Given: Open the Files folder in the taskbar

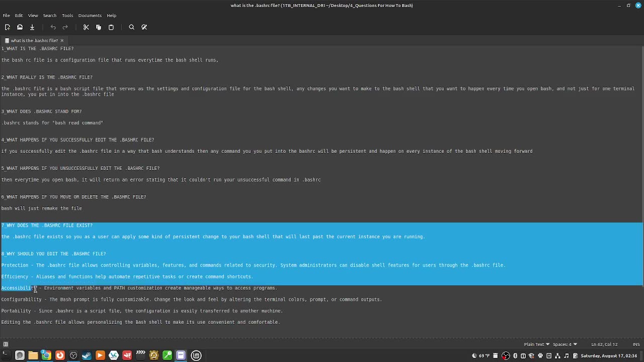Looking at the screenshot, I should [33, 355].
